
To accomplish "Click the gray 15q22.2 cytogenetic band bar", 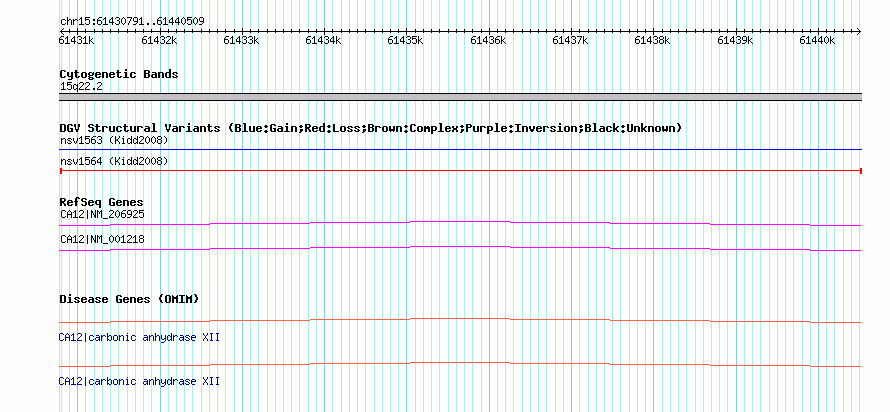I will click(460, 97).
